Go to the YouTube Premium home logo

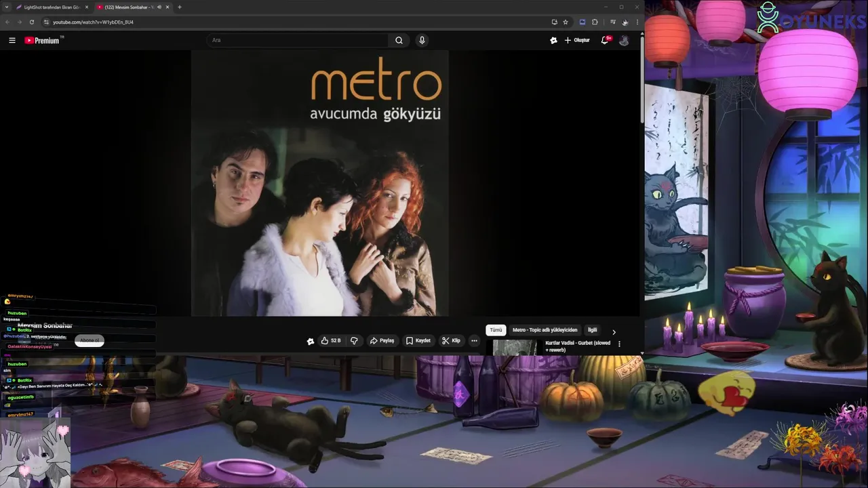(x=43, y=41)
